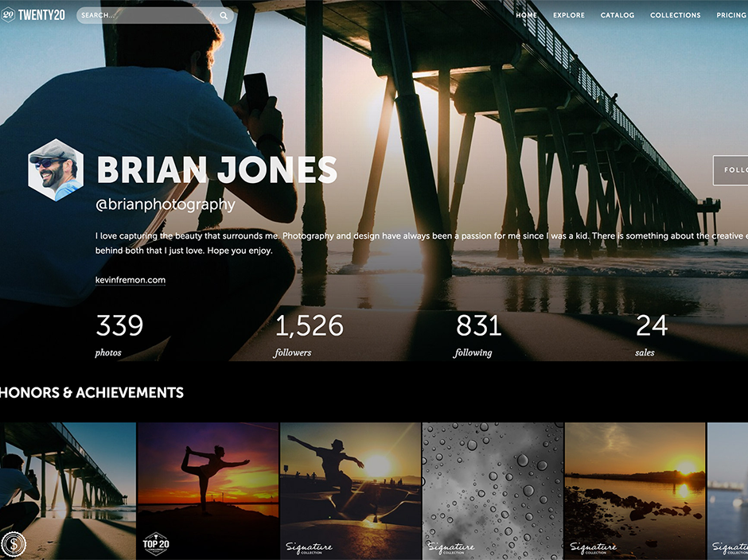The width and height of the screenshot is (748, 560).
Task: Open the Home menu item
Action: 526,15
